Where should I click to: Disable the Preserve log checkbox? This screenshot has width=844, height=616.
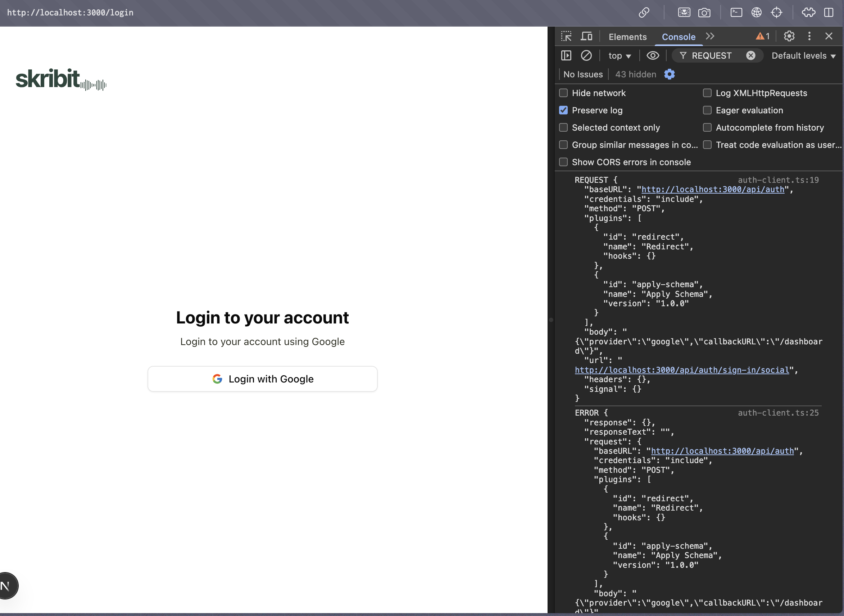[x=563, y=110]
